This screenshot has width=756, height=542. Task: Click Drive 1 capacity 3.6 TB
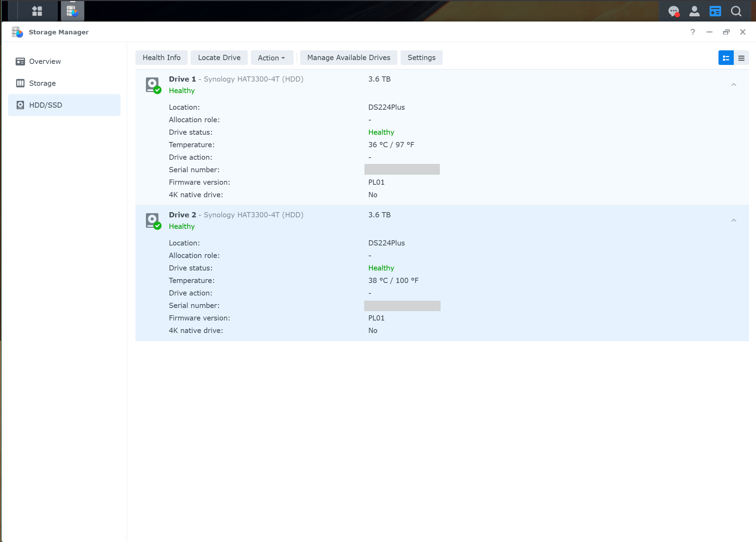coord(379,79)
